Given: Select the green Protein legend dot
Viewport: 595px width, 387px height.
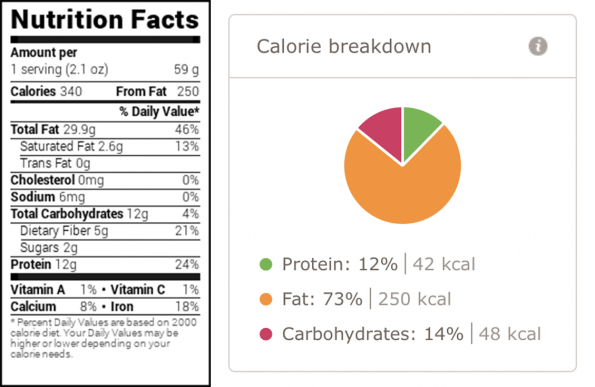Looking at the screenshot, I should 266,264.
